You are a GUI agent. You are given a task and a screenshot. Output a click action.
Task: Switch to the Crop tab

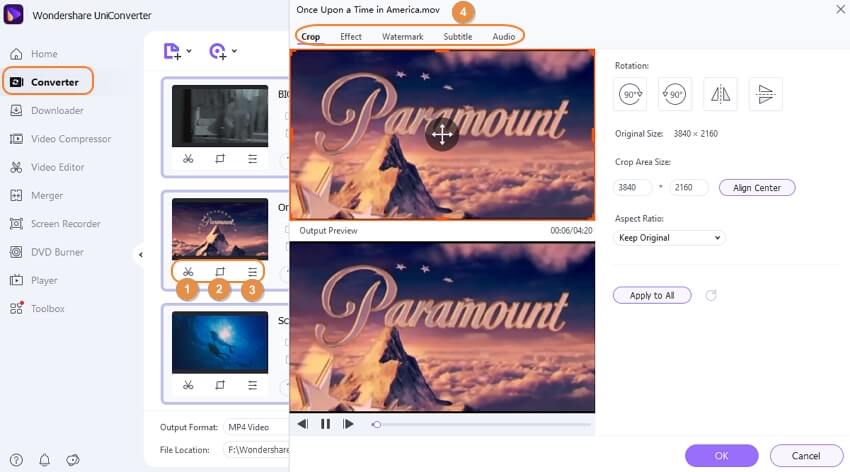pos(311,36)
